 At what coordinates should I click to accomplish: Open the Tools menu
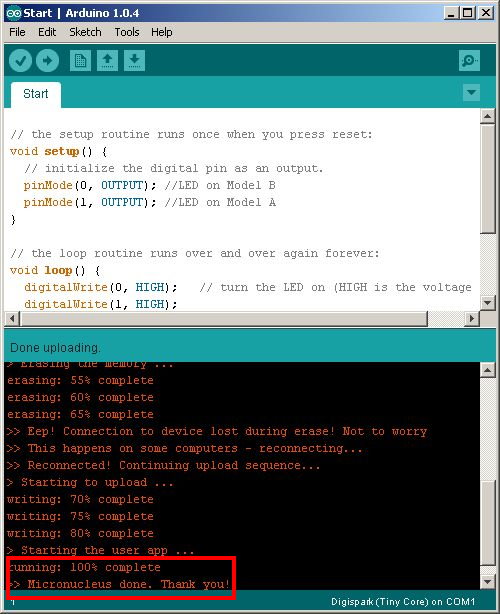click(x=127, y=32)
